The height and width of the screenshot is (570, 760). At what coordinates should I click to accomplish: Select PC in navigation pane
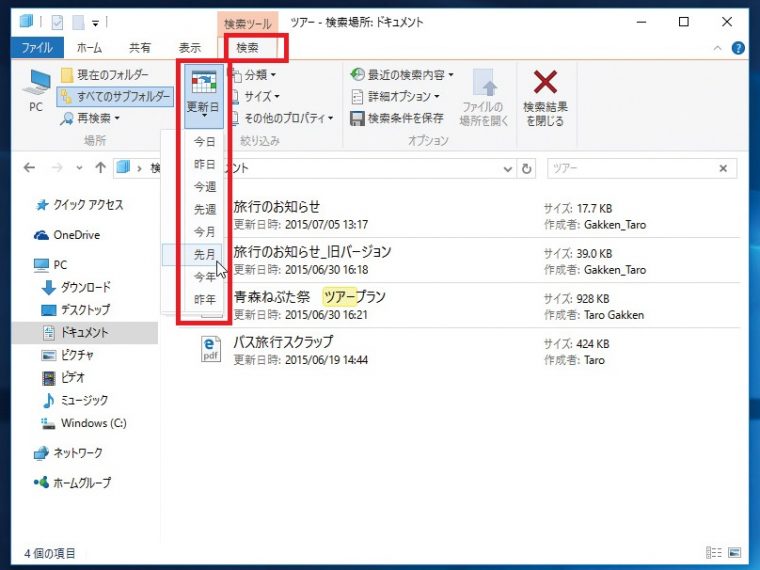click(50, 265)
